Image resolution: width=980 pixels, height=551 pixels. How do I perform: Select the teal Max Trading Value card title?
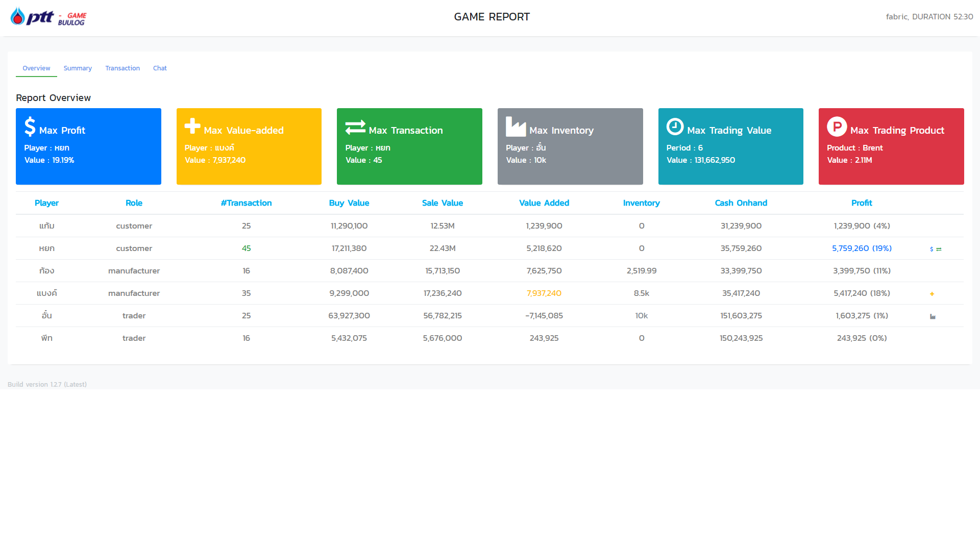tap(729, 131)
